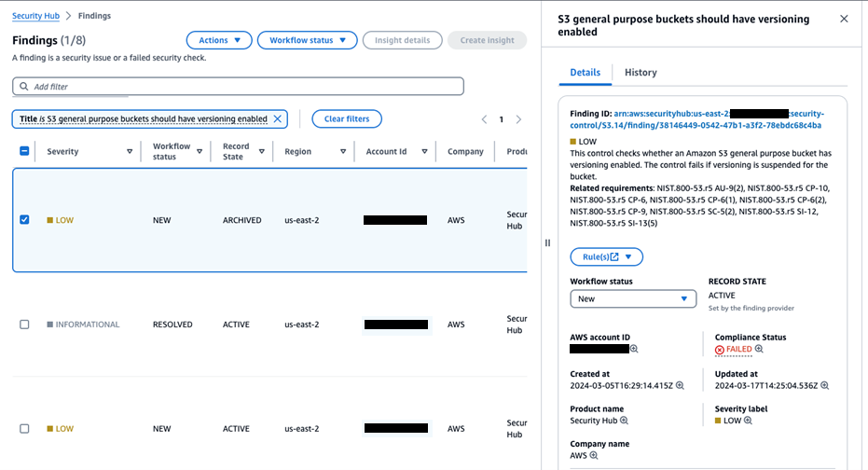868x470 pixels.
Task: Click the RESOLVED workflow status cell
Action: coord(172,325)
